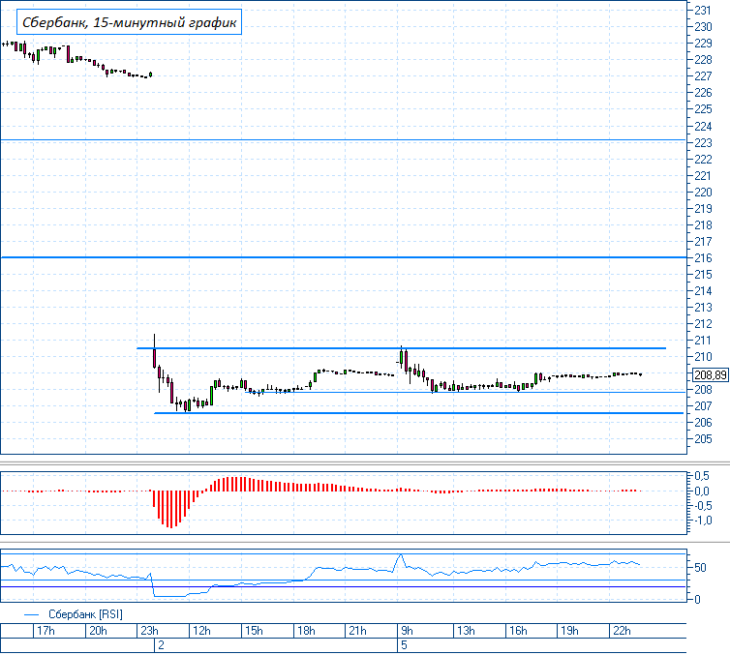The image size is (730, 655).
Task: Click the 15h time axis label
Action: pyautogui.click(x=254, y=631)
